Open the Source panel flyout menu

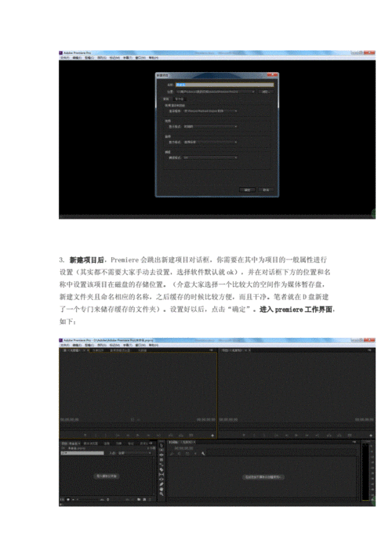point(211,350)
